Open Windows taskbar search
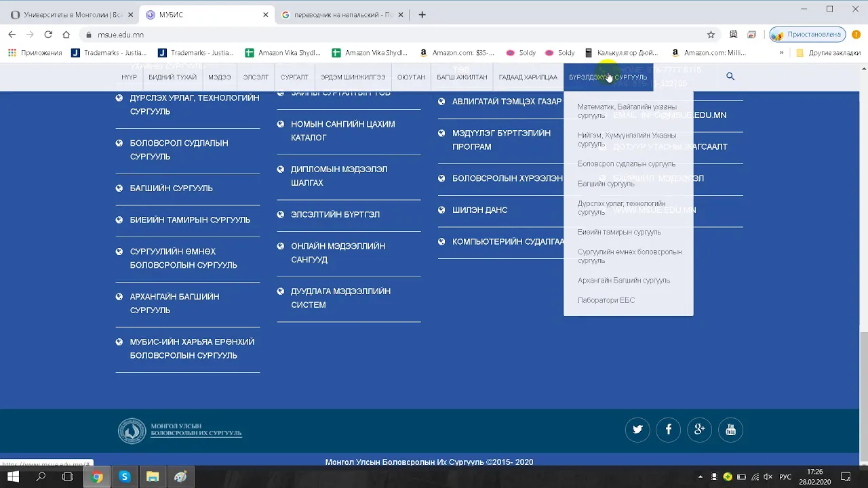The image size is (868, 488). coord(41,477)
